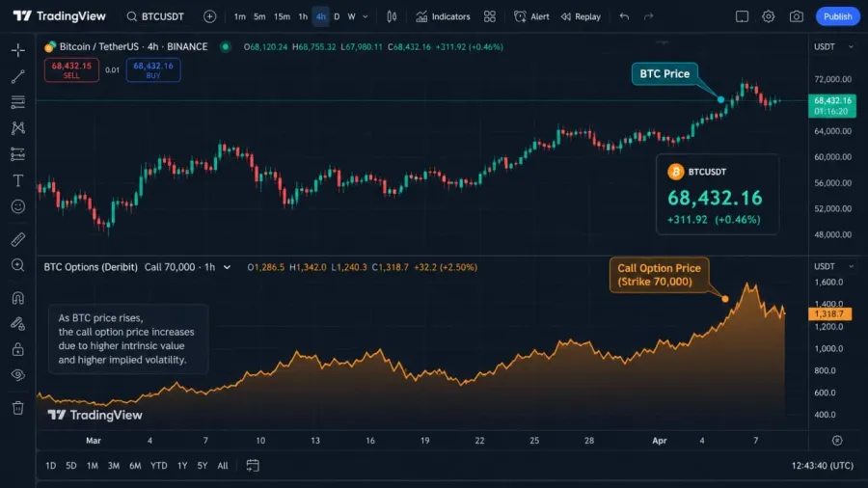
Task: Set range to 5Y
Action: click(x=203, y=466)
